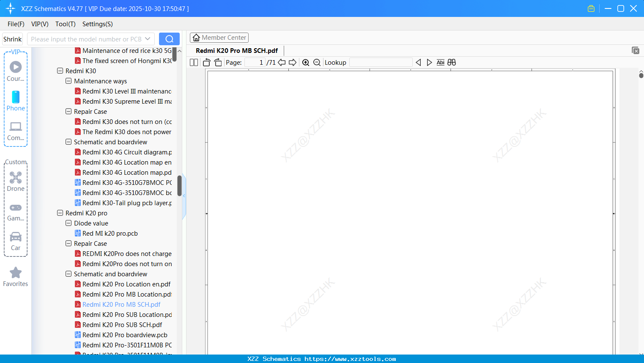Close all tabs icon at top right of viewer
The width and height of the screenshot is (644, 363).
pyautogui.click(x=636, y=50)
